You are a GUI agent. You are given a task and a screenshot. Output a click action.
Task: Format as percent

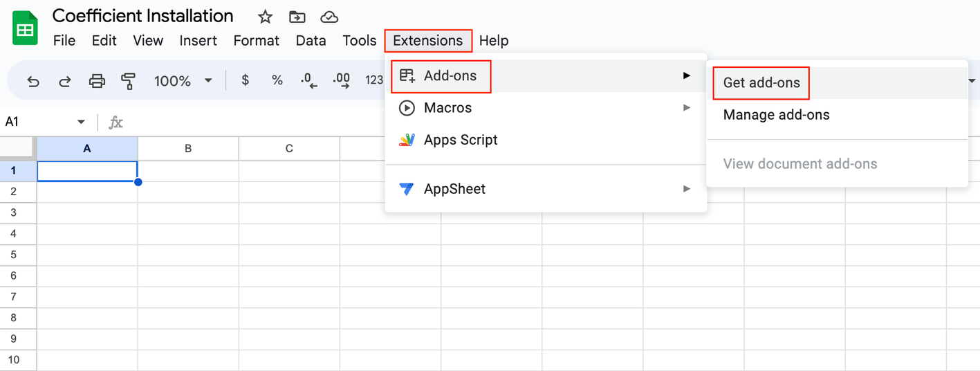coord(277,80)
